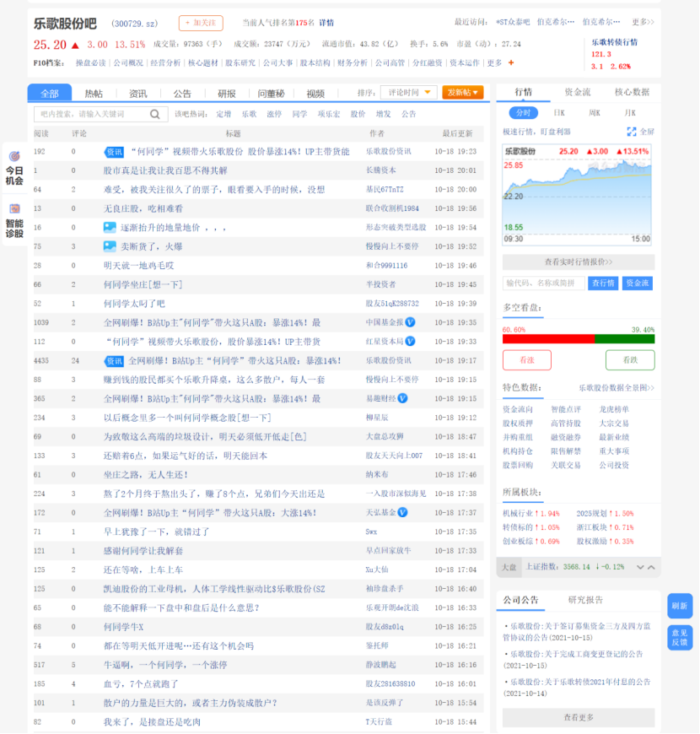This screenshot has width=700, height=734.
Task: Open the 评论时间 sort dropdown
Action: click(x=408, y=93)
